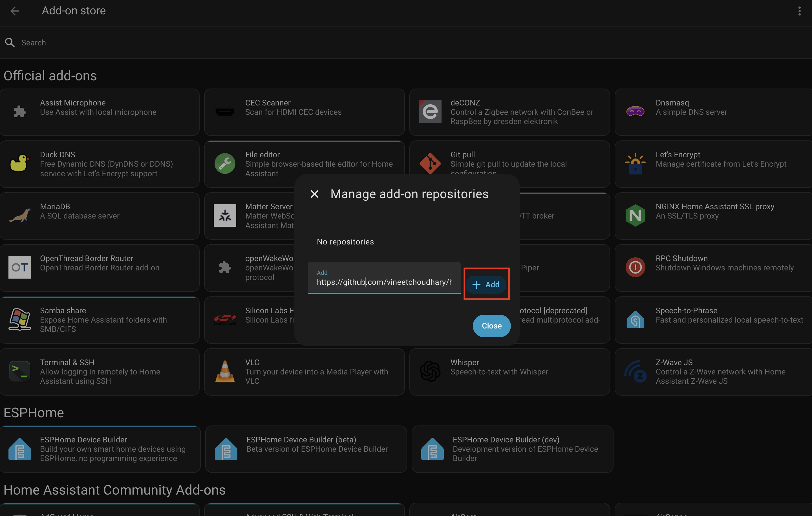Click the Duck DNS duck icon
This screenshot has width=812, height=516.
[x=19, y=164]
